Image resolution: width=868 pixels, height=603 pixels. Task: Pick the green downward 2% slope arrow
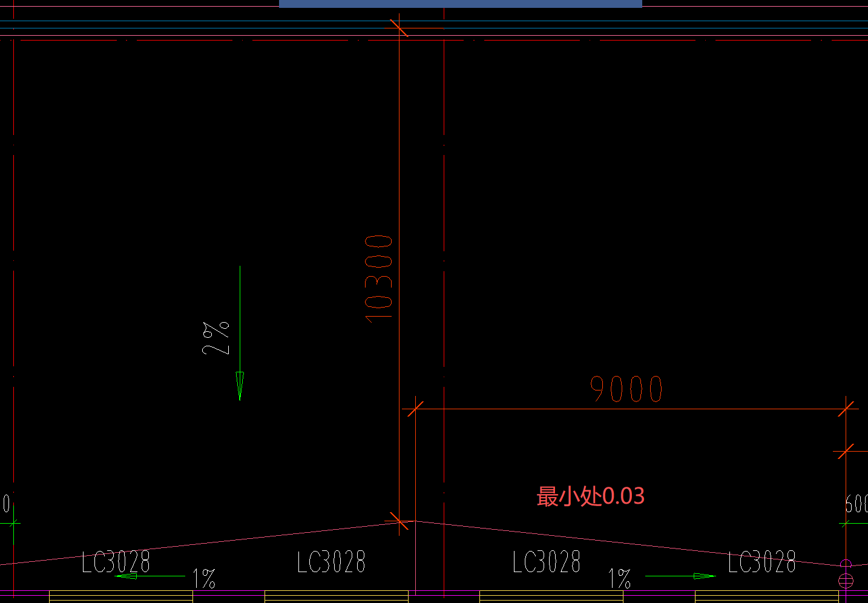(x=240, y=333)
